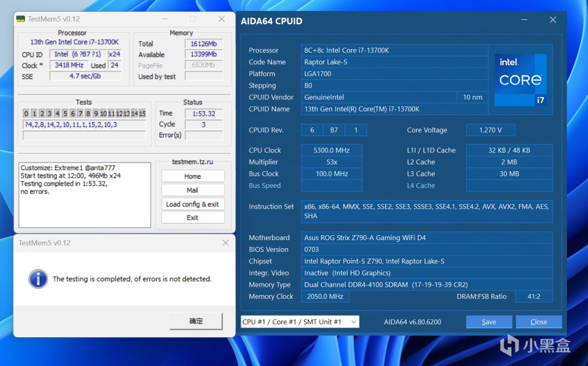
Task: Click the Available memory value 13399Mb
Action: coord(204,54)
